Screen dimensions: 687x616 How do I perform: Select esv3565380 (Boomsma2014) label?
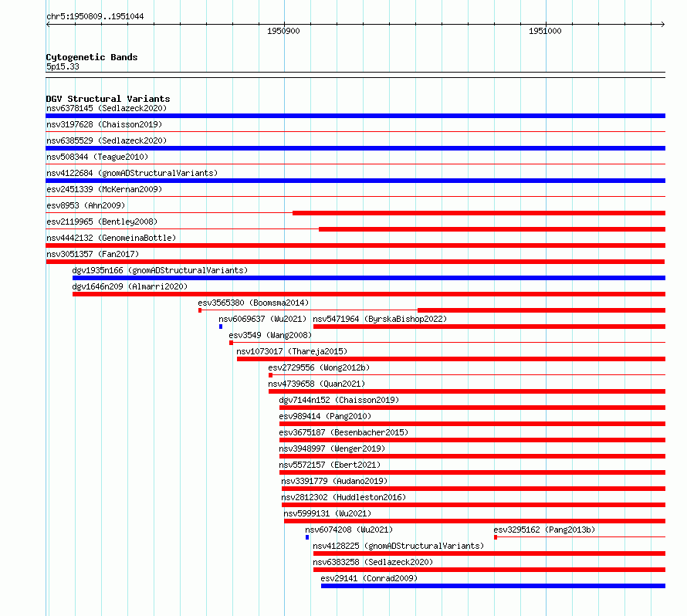253,303
